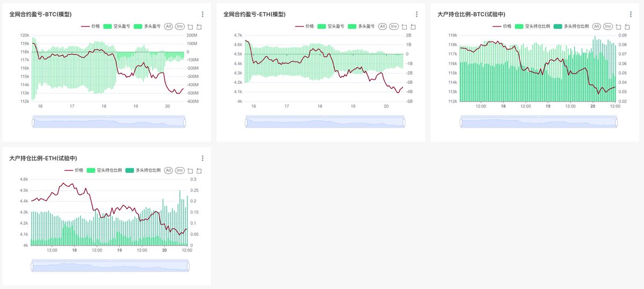Click Inv legend selector on 大户持仓比例-BTC chart
644x289 pixels.
pos(608,26)
